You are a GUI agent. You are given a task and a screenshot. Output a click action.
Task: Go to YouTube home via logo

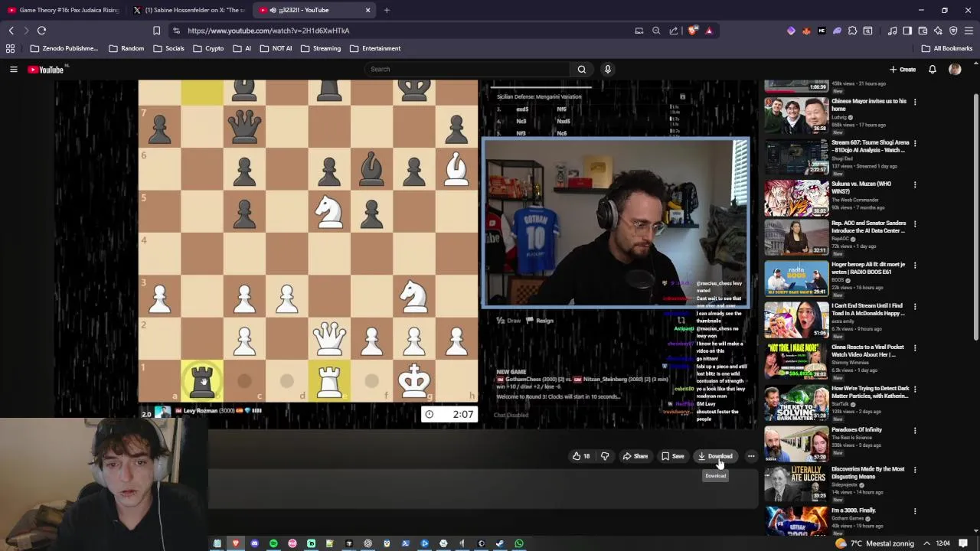47,70
